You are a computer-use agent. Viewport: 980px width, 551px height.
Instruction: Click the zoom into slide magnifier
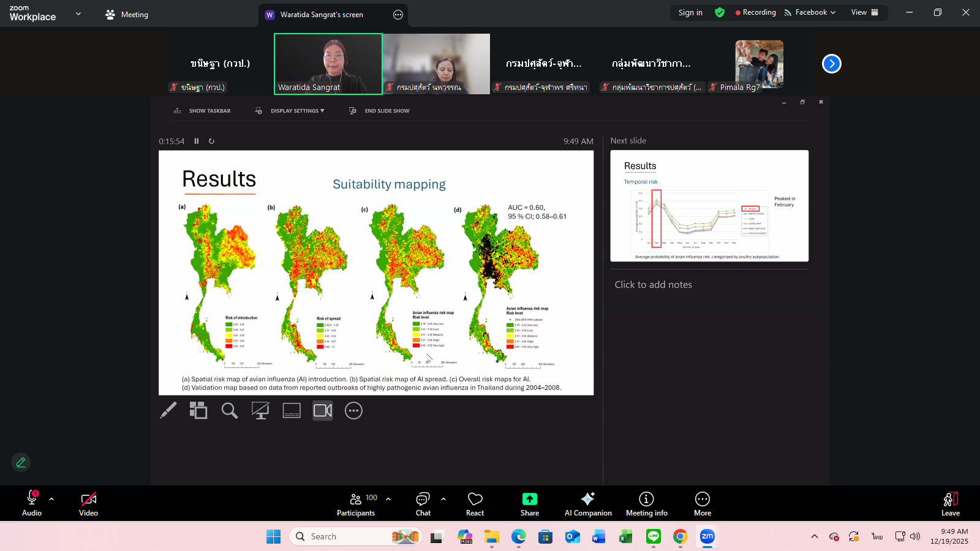(x=230, y=411)
